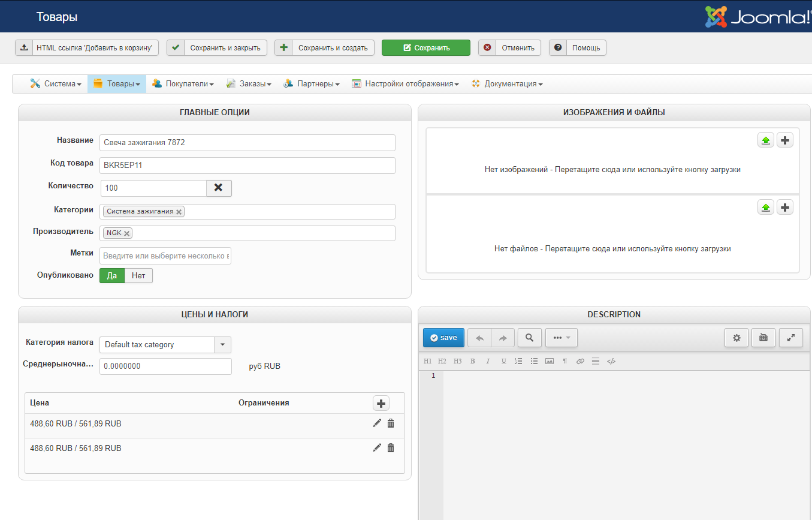This screenshot has width=812, height=520.
Task: Clear quantity with the X button
Action: (x=219, y=188)
